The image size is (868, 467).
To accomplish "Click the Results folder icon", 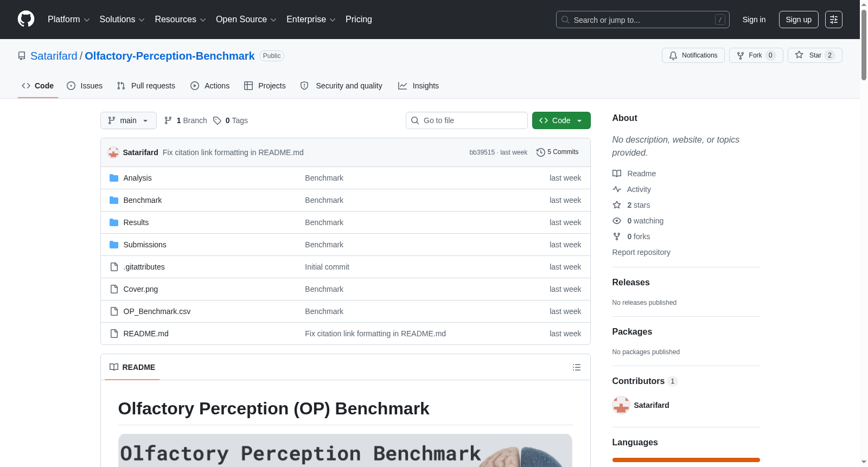I will [x=114, y=222].
